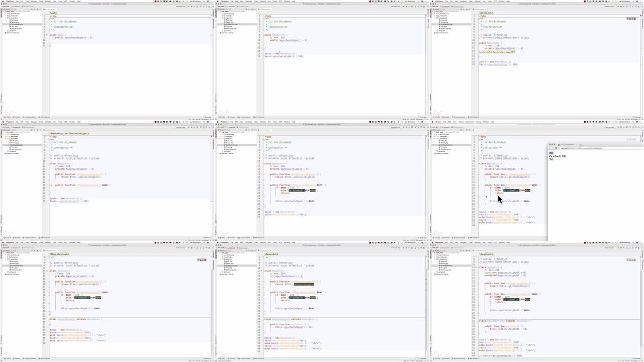
Task: Toggle folding of the empty setGeschwindigkeit function body
Action: (49, 185)
